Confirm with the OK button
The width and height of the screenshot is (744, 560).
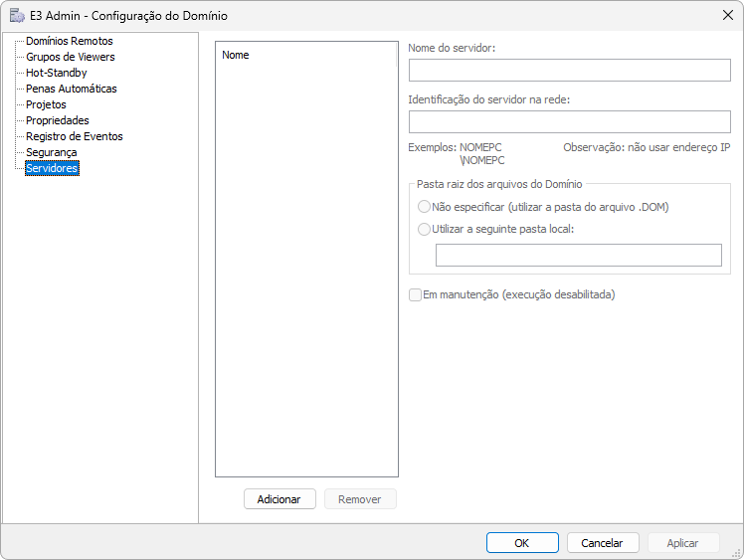[521, 543]
